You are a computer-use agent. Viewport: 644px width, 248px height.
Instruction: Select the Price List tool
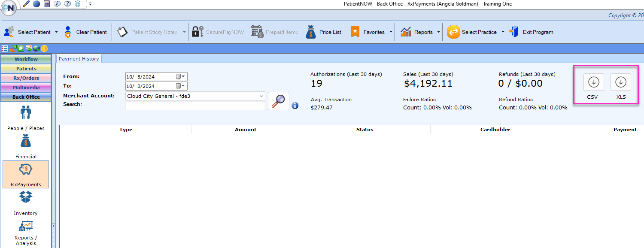(323, 31)
